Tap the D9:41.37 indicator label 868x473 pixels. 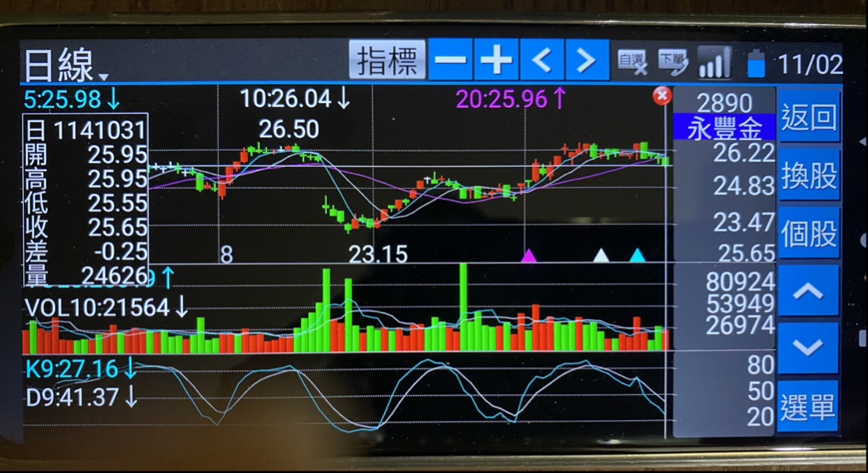pos(81,397)
